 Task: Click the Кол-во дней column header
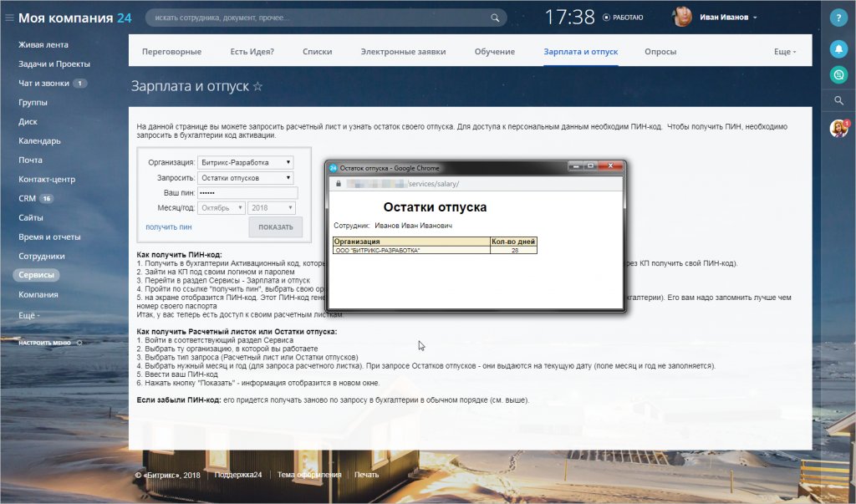pyautogui.click(x=513, y=242)
